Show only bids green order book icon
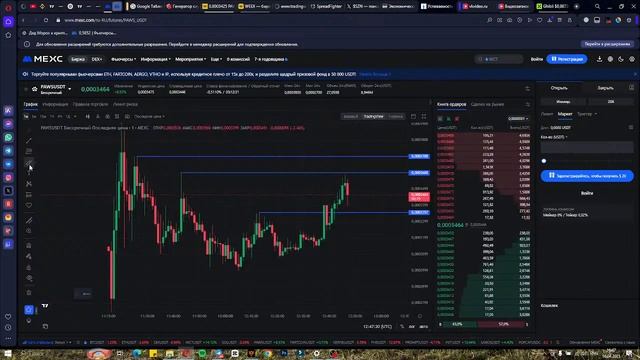The width and height of the screenshot is (640, 360). (449, 119)
